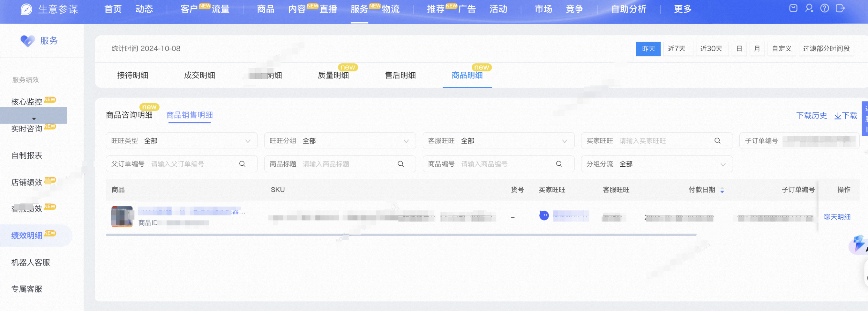Select the 月 time range option
The width and height of the screenshot is (868, 311).
pos(757,49)
